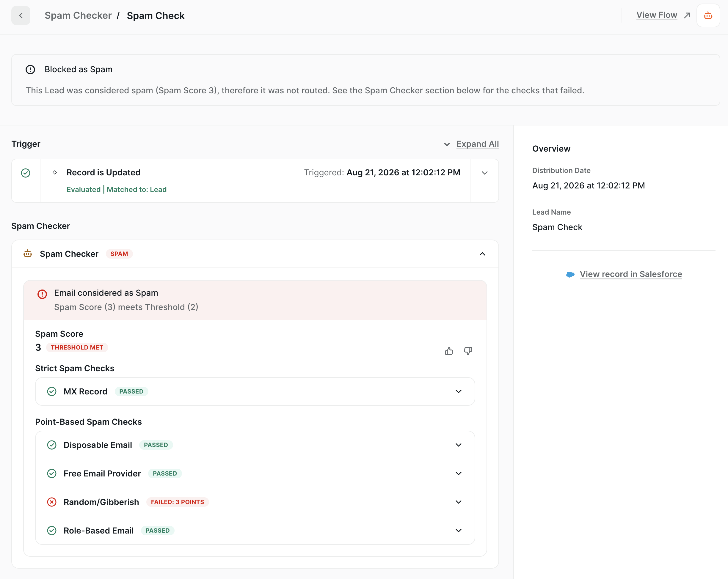
Task: Open View Flow link
Action: (x=656, y=15)
